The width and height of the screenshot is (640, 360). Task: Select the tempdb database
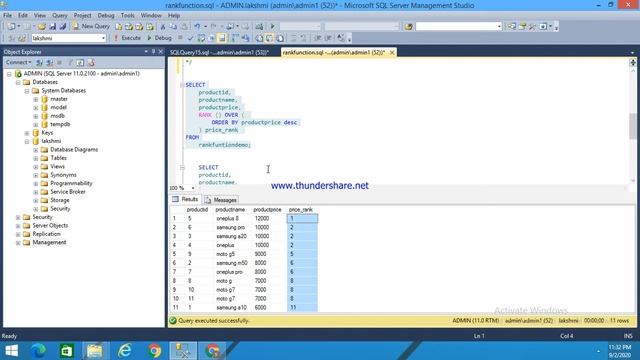60,124
